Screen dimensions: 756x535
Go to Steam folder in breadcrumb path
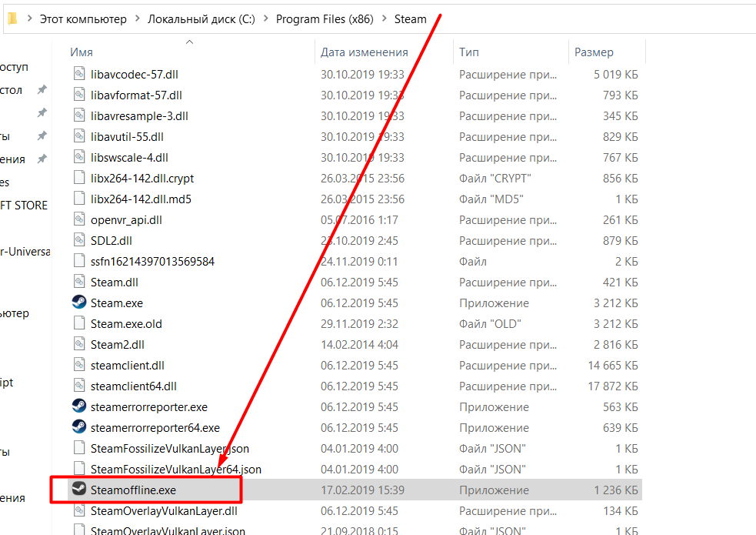pos(410,19)
